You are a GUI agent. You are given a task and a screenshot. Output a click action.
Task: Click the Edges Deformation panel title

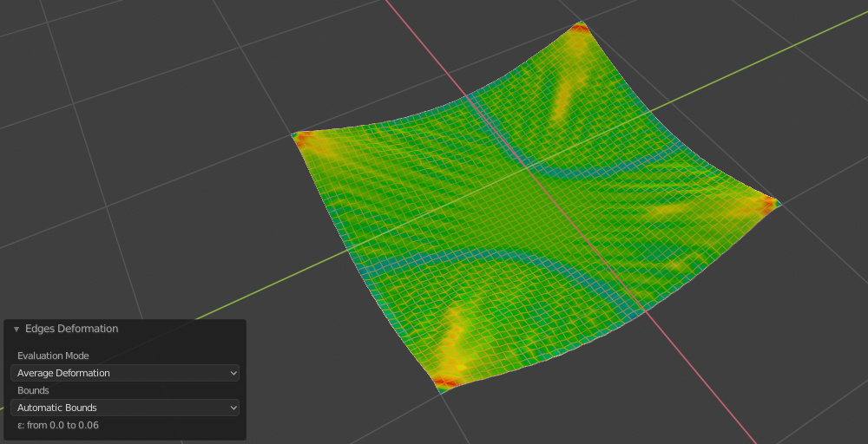click(x=71, y=329)
